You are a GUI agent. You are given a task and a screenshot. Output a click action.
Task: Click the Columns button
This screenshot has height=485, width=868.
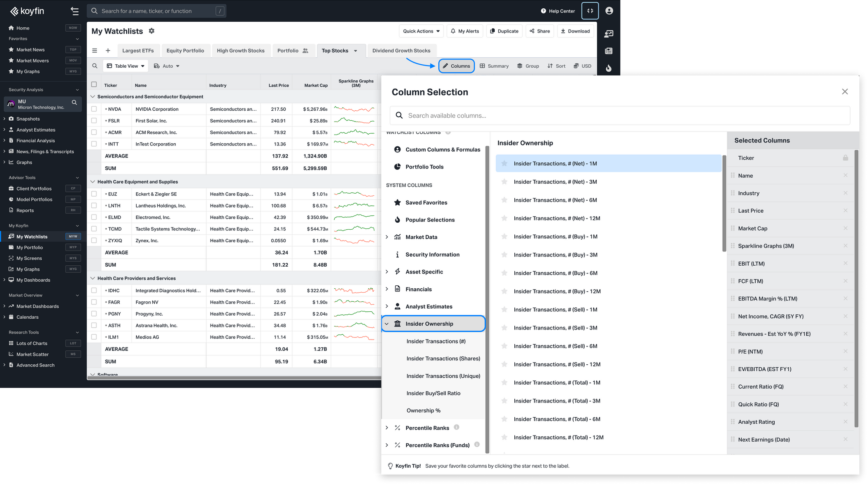click(x=456, y=66)
